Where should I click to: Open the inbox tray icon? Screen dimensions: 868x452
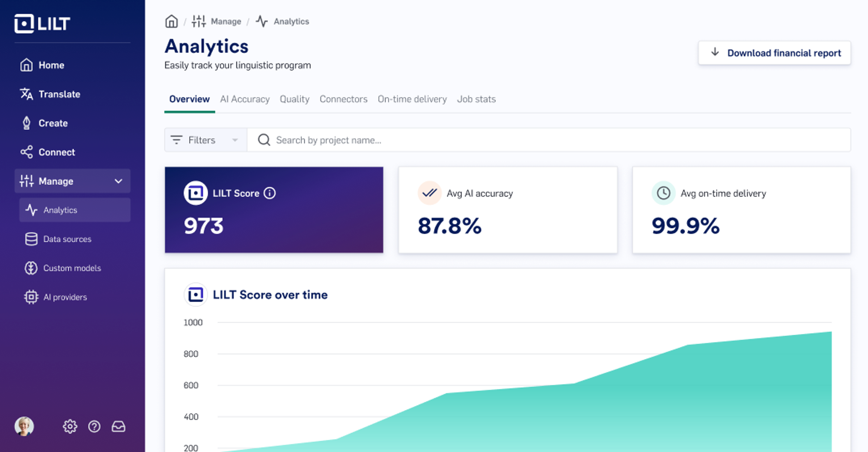pos(118,426)
